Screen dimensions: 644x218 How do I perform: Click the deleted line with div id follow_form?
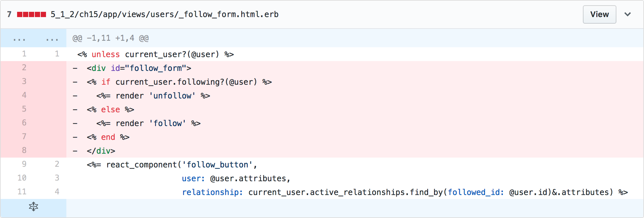click(x=355, y=68)
